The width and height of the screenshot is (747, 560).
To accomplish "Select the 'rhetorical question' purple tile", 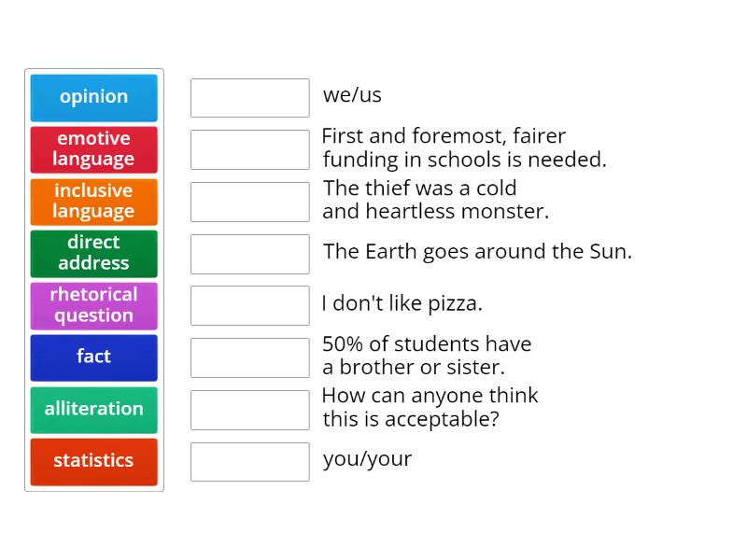I will click(x=93, y=305).
